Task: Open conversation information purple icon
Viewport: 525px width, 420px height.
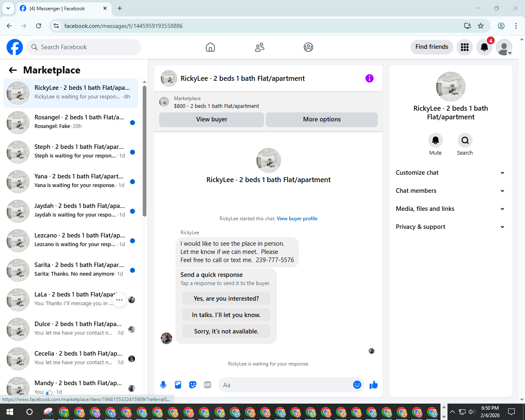Action: click(x=370, y=78)
